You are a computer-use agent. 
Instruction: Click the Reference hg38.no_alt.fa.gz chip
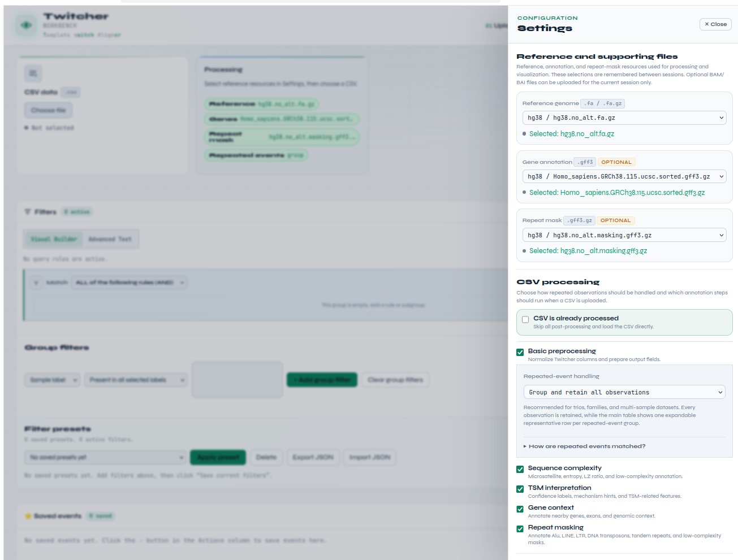point(261,104)
